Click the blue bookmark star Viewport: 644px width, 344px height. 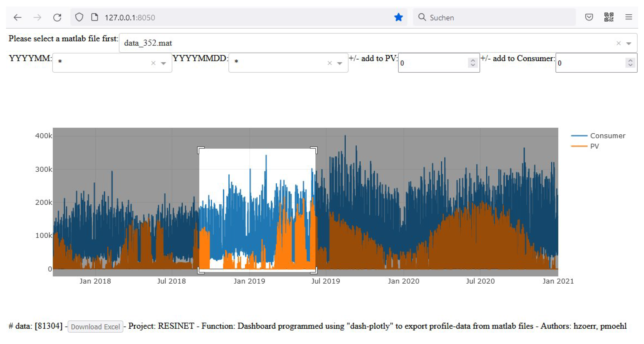[x=398, y=18]
